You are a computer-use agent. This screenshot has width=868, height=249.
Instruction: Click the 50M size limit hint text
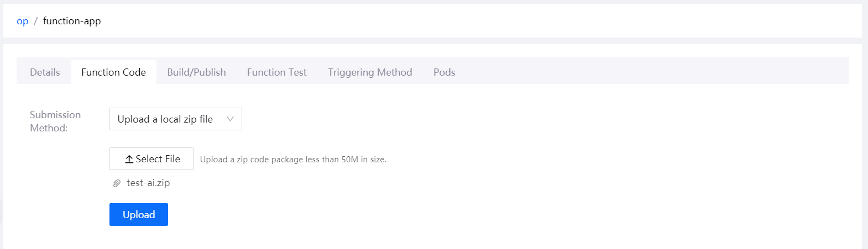293,160
